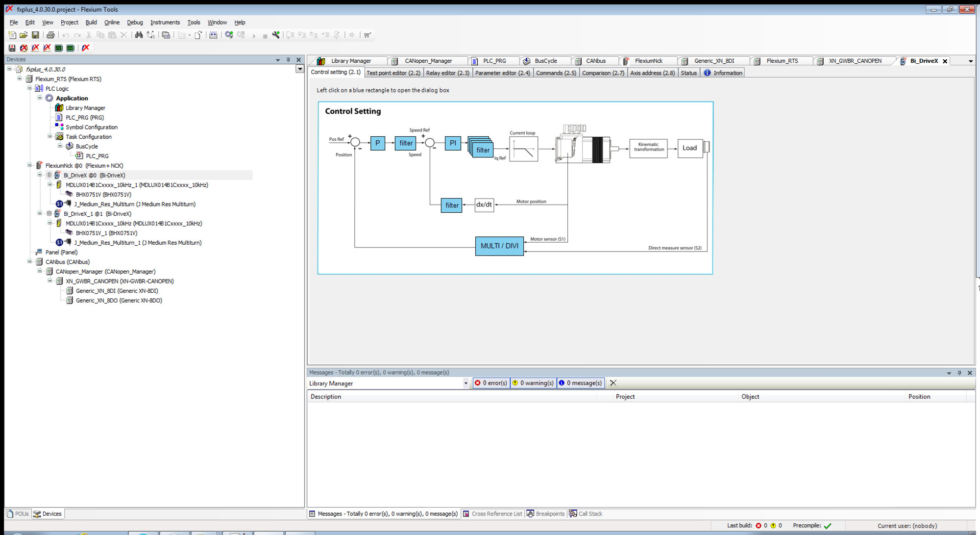The height and width of the screenshot is (535, 980).
Task: Click the MULTI / DIVI blue rectangle
Action: click(499, 246)
